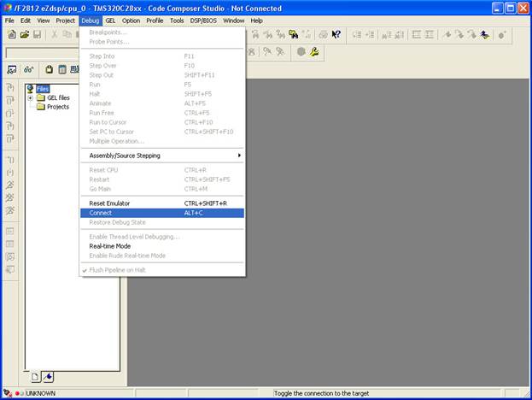Click the Save floppy disk icon
Viewport: 532px width, 400px height.
(x=37, y=34)
